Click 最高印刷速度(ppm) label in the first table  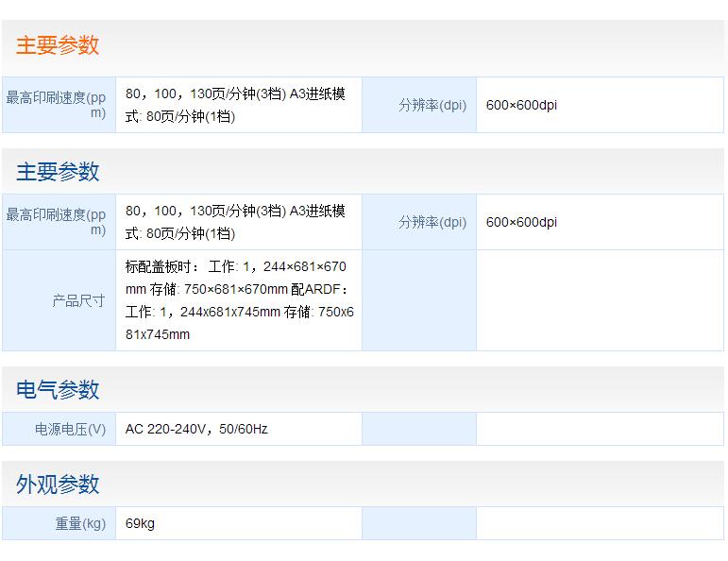[57, 105]
